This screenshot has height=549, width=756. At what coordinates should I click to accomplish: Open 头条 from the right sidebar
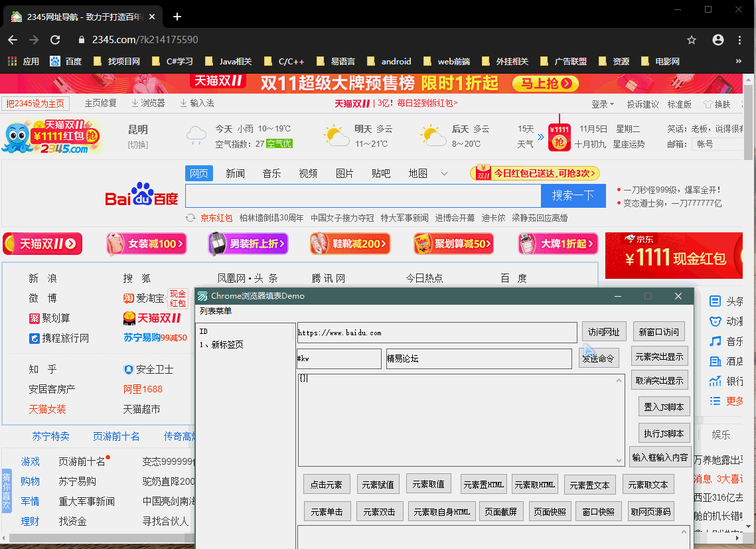coord(725,301)
